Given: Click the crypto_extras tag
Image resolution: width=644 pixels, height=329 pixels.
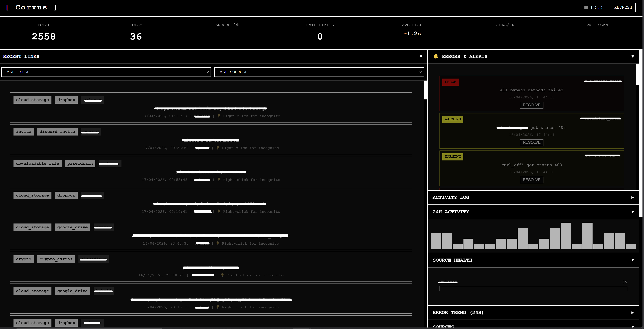Looking at the screenshot, I should [56, 259].
